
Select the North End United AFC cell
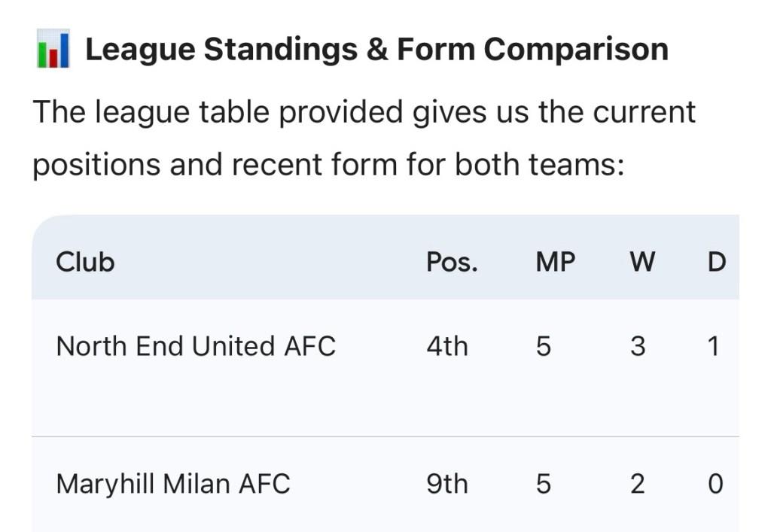[x=196, y=346]
